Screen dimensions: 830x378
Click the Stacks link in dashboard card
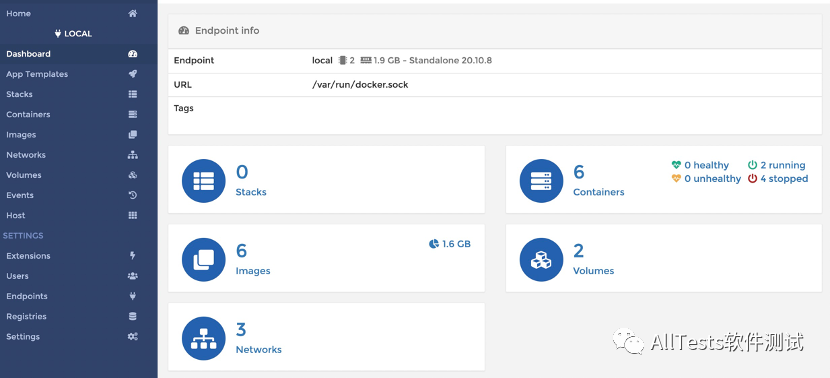[x=251, y=192]
